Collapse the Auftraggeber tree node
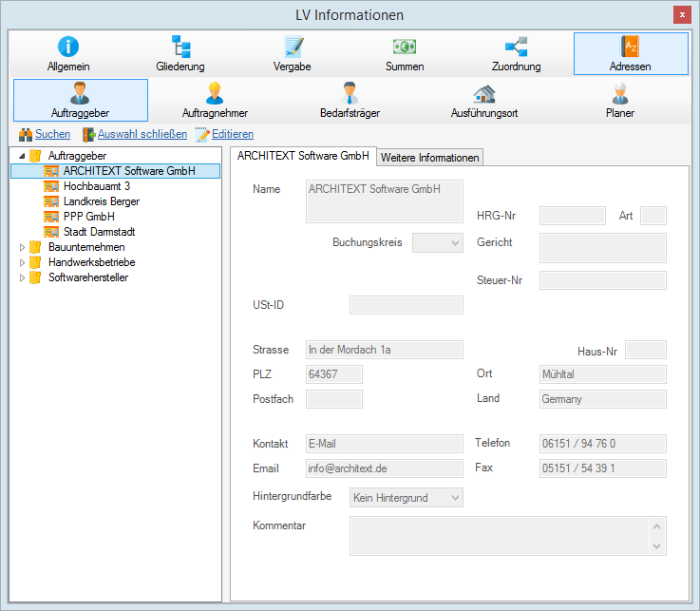 [22, 156]
